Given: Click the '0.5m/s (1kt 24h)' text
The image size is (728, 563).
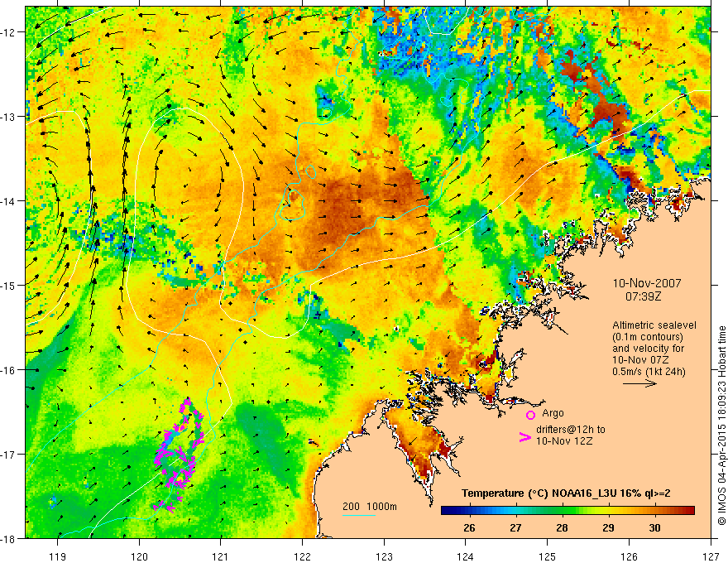Looking at the screenshot, I should click(649, 372).
